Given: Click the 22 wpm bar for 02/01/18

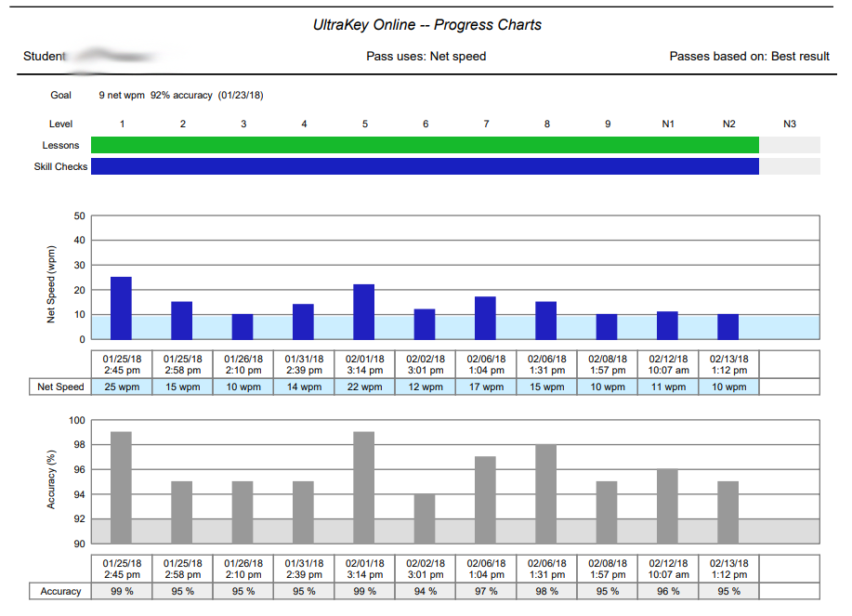Looking at the screenshot, I should pos(364,312).
